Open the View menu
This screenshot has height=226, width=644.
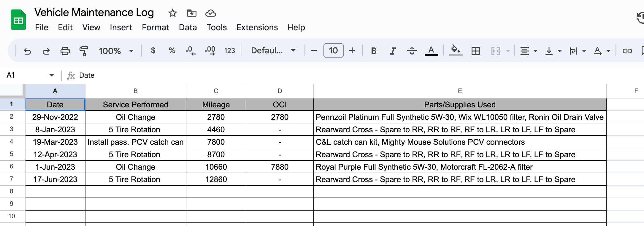pos(91,28)
